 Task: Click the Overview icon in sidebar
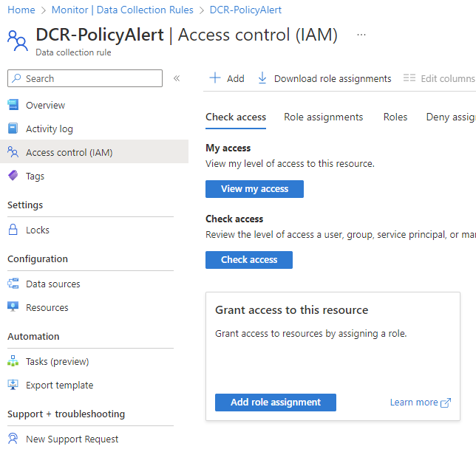(x=13, y=105)
